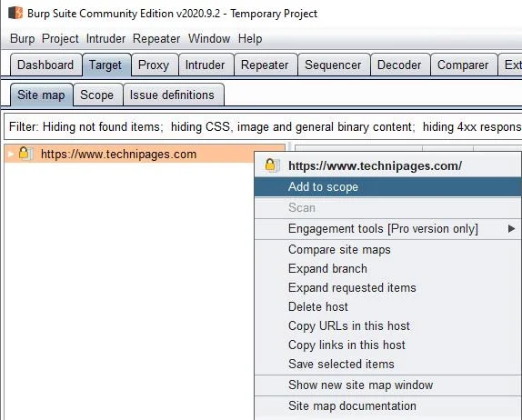The image size is (522, 420).
Task: Choose Copy links in this host
Action: [x=387, y=345]
